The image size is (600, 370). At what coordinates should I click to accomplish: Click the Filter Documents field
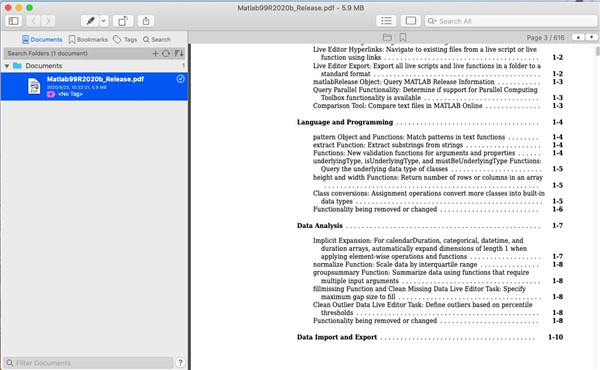[88, 363]
